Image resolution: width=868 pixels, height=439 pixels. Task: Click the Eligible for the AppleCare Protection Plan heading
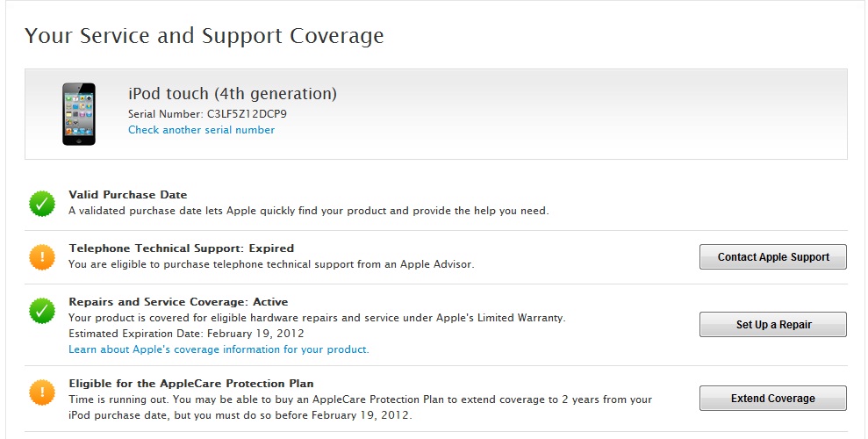191,384
